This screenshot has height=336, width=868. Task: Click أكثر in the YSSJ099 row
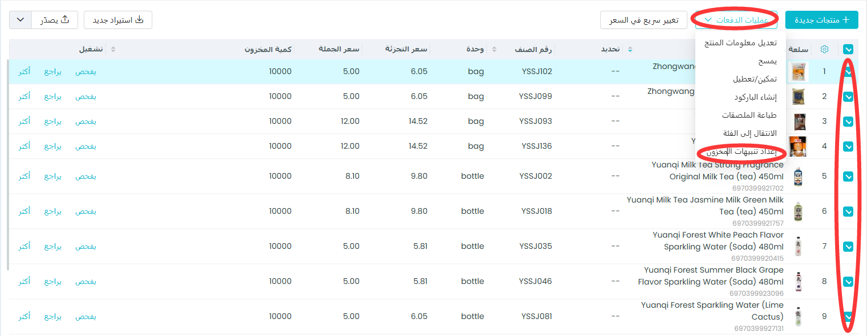[24, 97]
